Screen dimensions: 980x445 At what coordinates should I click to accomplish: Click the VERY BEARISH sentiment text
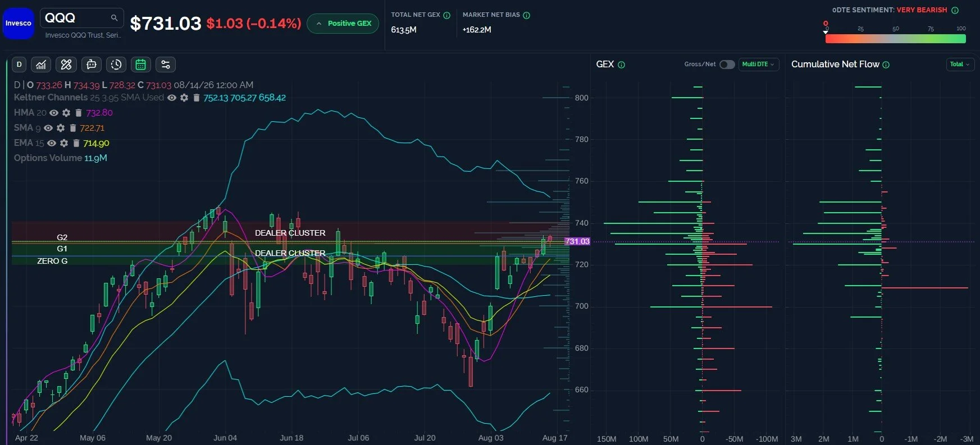pyautogui.click(x=922, y=10)
